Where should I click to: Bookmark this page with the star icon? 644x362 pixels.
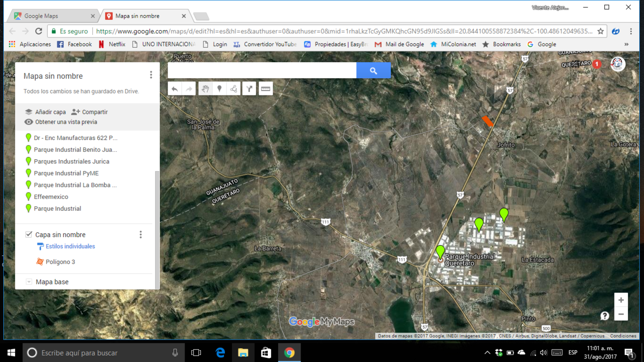pyautogui.click(x=601, y=31)
